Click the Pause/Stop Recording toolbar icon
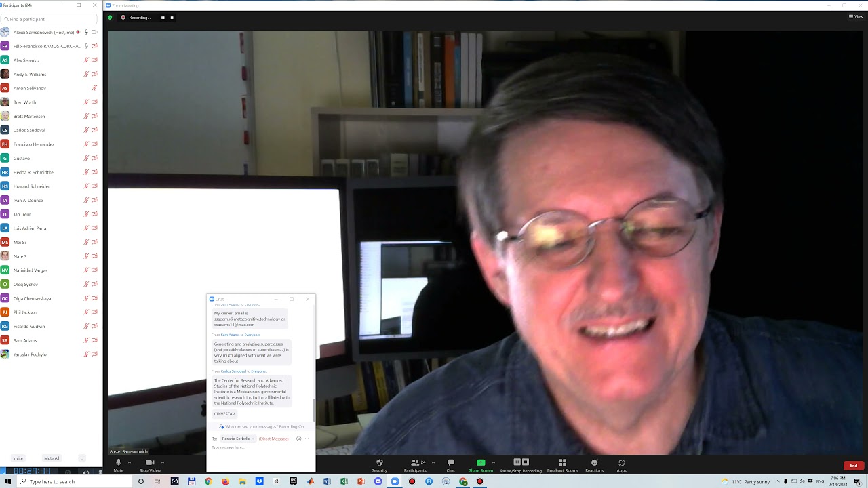 tap(521, 462)
